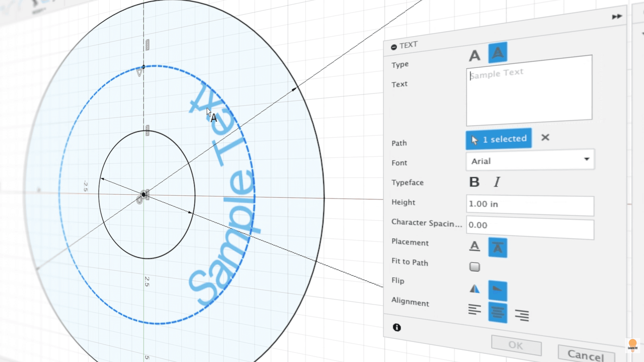Set alignment to left
This screenshot has height=362, width=644.
point(475,309)
